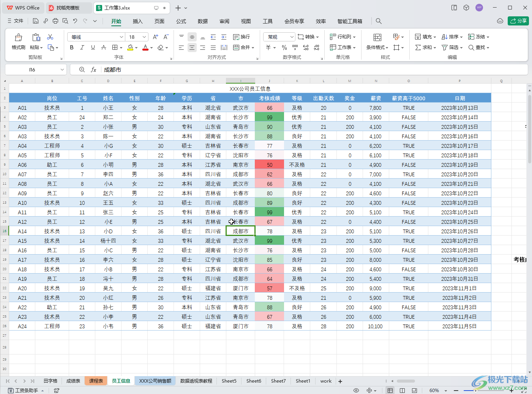Viewport: 532px width, 394px height.
Task: Click the zoom magnifier icon in formula bar
Action: 82,70
